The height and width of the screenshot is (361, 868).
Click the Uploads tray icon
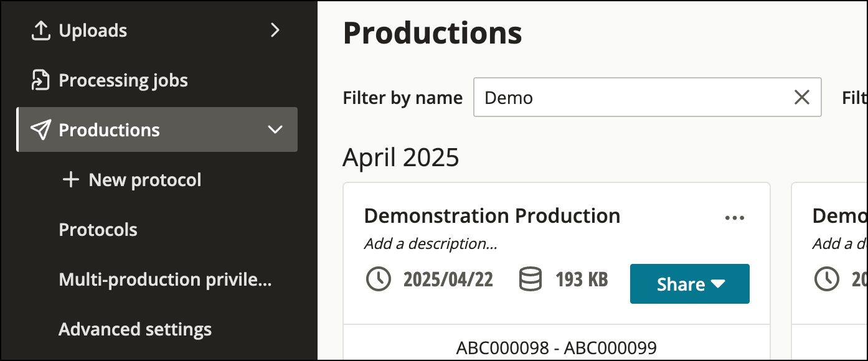pos(40,30)
